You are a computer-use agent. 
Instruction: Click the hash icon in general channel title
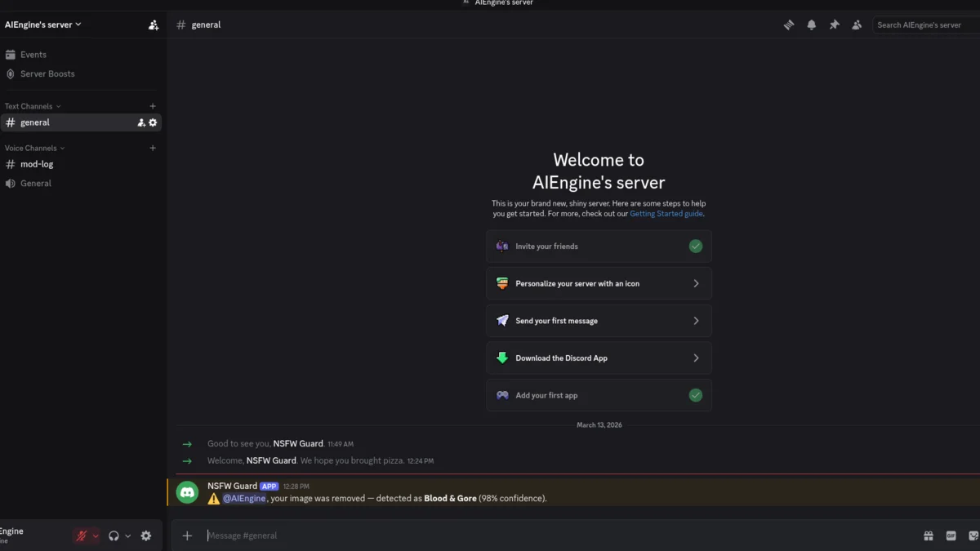pos(181,25)
